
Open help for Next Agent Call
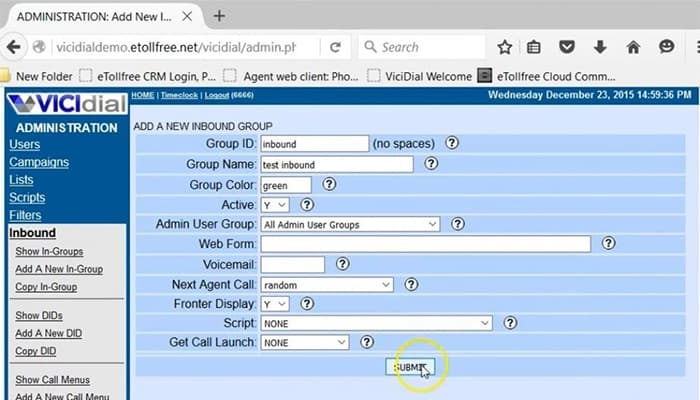point(411,284)
